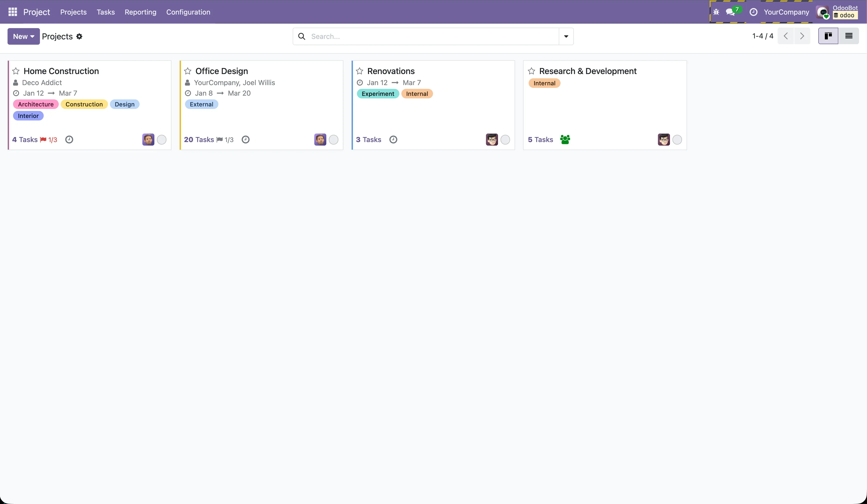The height and width of the screenshot is (504, 867).
Task: Open the 20 Tasks link on Office Design
Action: pos(199,139)
